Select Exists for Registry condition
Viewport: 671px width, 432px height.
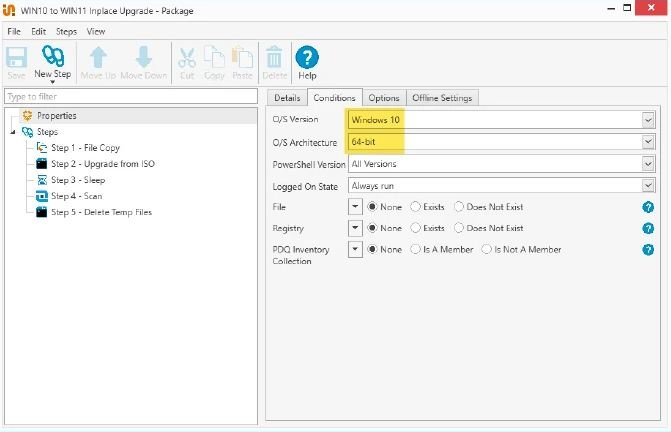pos(428,228)
